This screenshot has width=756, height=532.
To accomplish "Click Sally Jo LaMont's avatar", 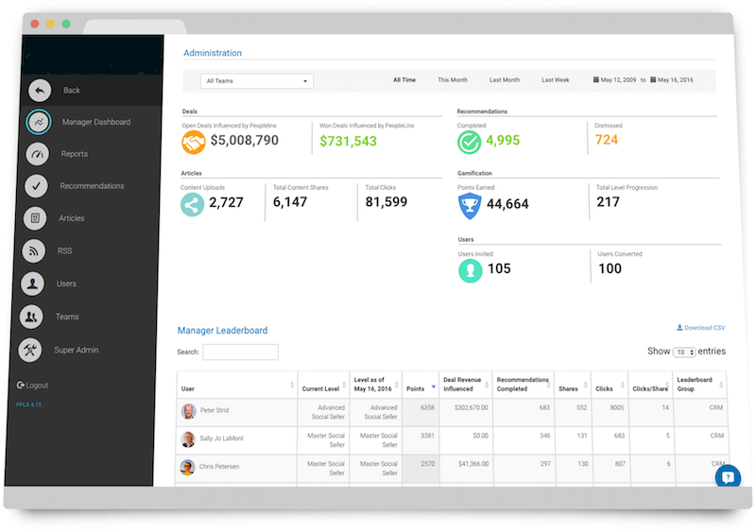I will (x=187, y=439).
